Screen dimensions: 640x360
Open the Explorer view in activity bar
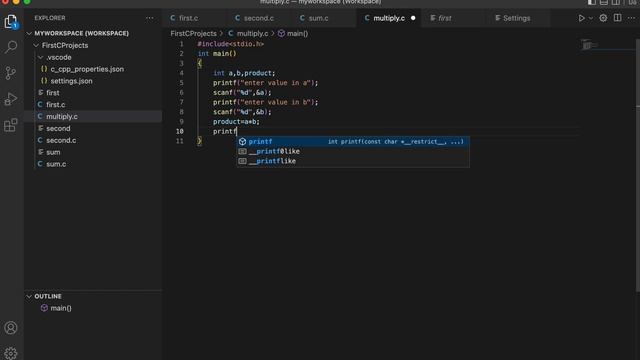click(x=11, y=22)
